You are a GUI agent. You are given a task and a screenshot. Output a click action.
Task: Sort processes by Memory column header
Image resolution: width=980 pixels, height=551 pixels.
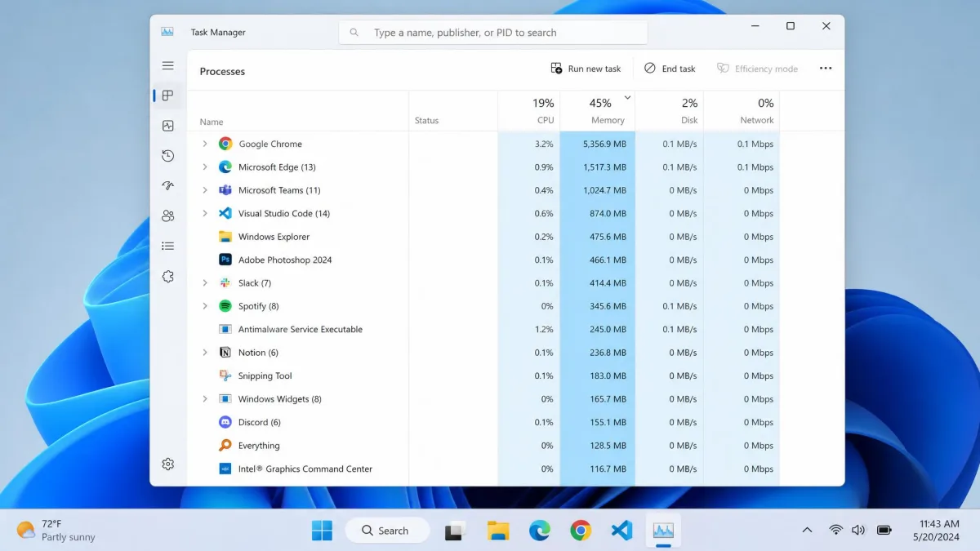pos(598,110)
